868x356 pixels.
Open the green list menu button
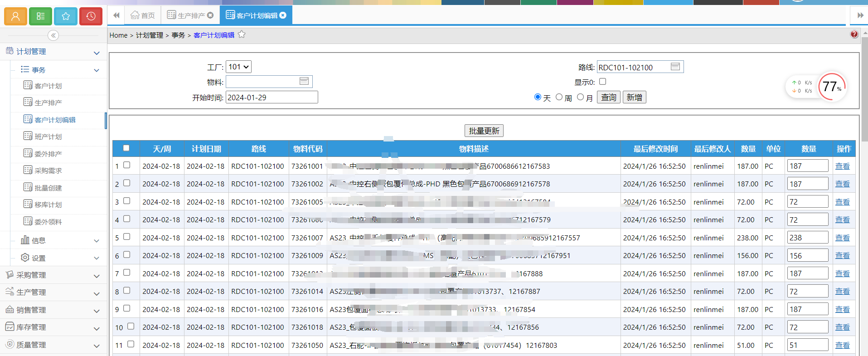(x=40, y=16)
